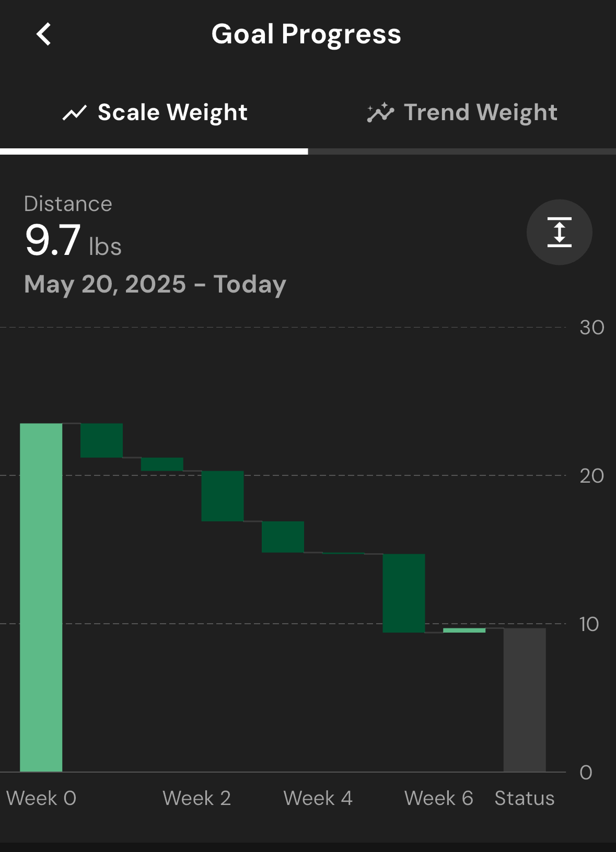The width and height of the screenshot is (616, 852).
Task: Click the "30" y-axis value
Action: pos(591,328)
